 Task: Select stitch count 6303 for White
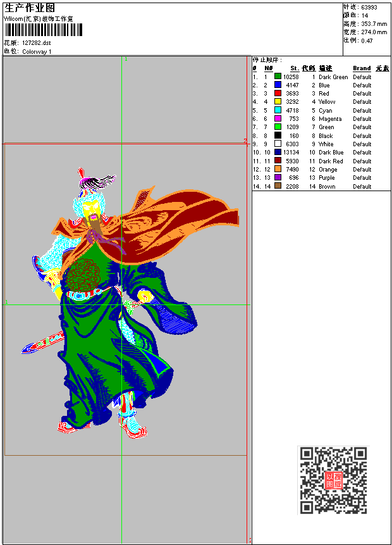point(292,144)
